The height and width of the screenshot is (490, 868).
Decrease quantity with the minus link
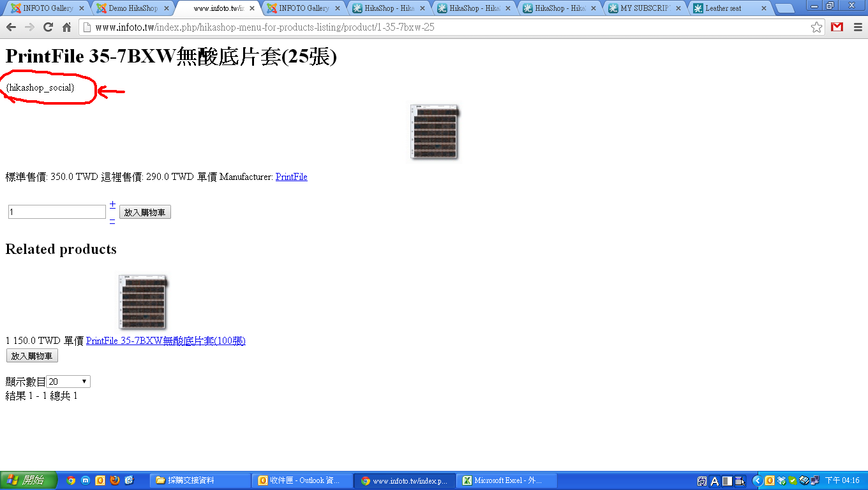coord(112,220)
